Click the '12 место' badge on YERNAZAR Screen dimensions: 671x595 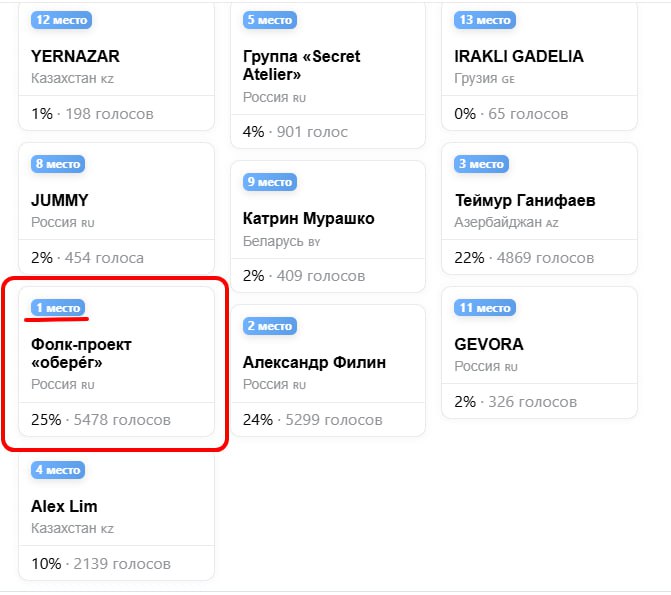point(61,20)
